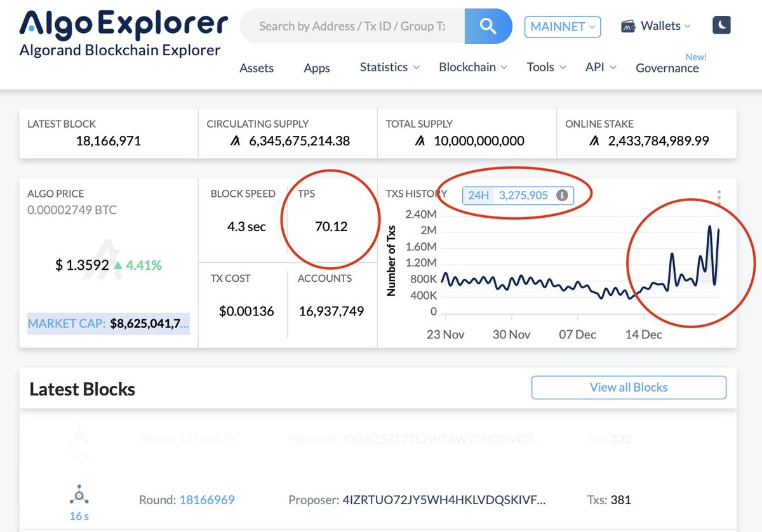Click the TX cost $0.00136

[246, 311]
